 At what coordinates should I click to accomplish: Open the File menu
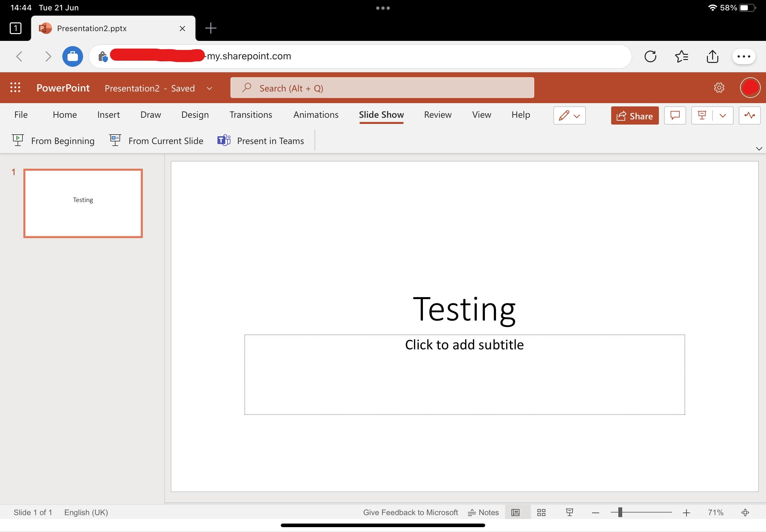click(21, 115)
